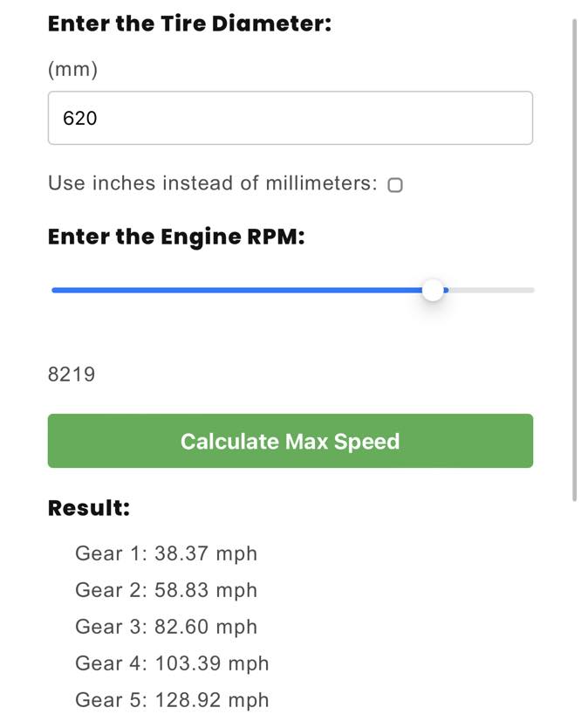Click the vertical page scrollbar
The image size is (581, 728).
(575, 260)
